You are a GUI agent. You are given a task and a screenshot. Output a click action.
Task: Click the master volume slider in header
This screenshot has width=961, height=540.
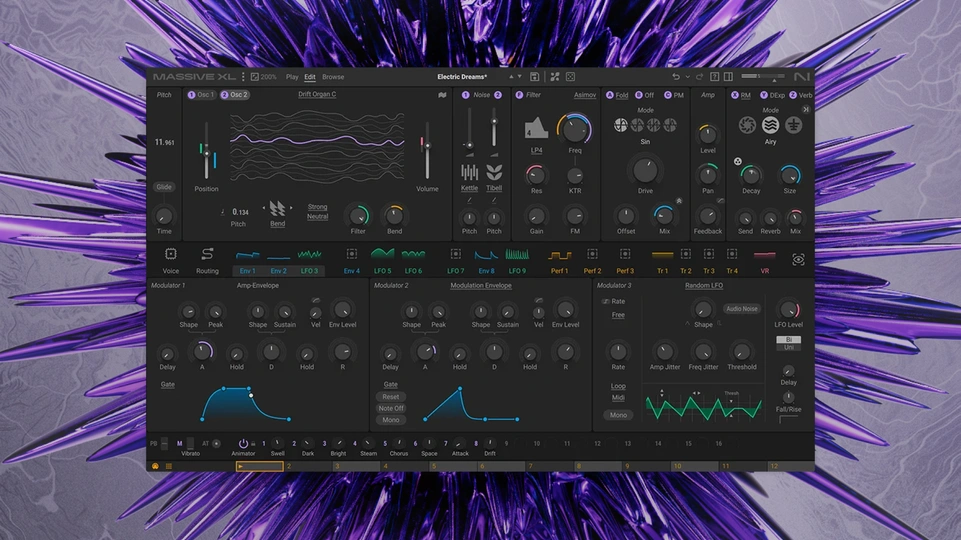(x=762, y=76)
